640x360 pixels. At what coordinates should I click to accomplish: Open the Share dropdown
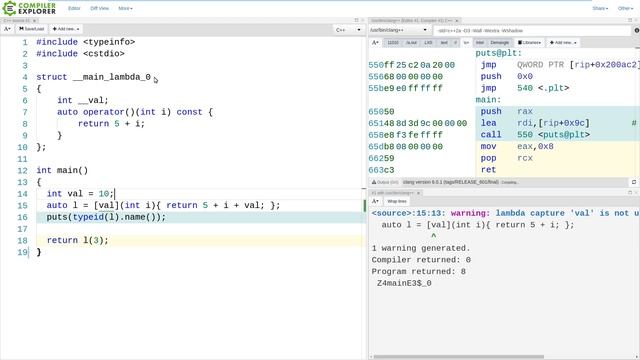click(600, 8)
